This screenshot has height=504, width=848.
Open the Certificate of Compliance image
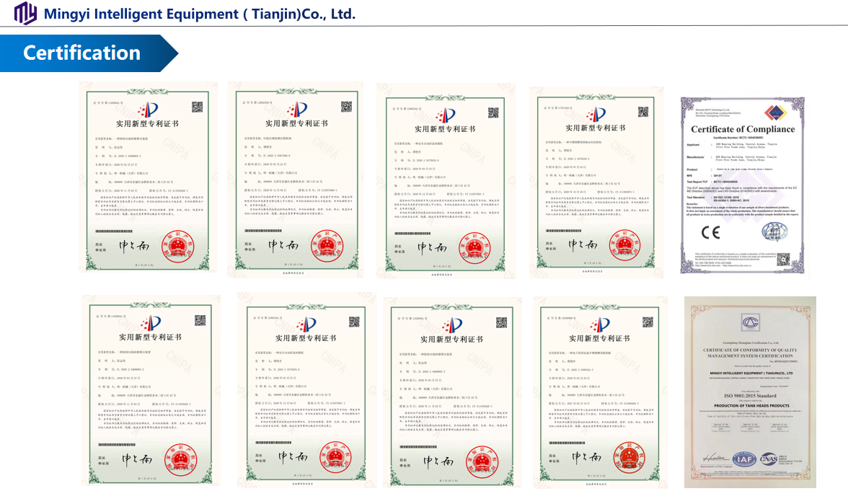pos(743,185)
